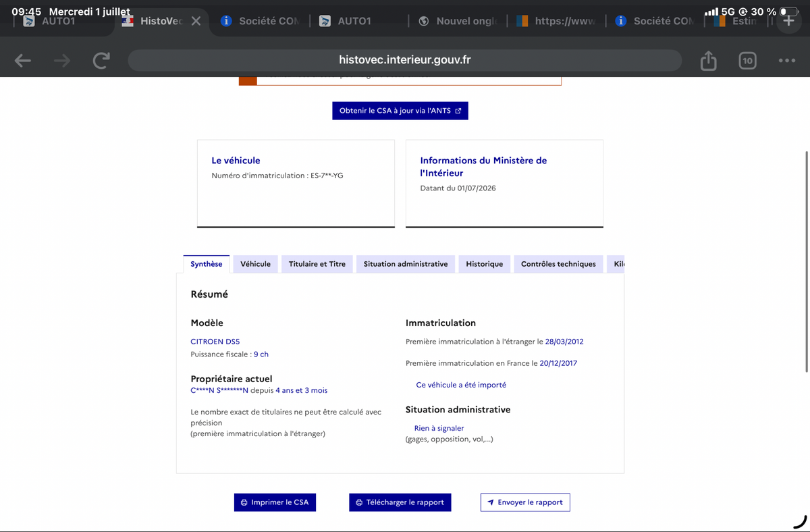Click the owner name C****N S*******N

pyautogui.click(x=219, y=390)
